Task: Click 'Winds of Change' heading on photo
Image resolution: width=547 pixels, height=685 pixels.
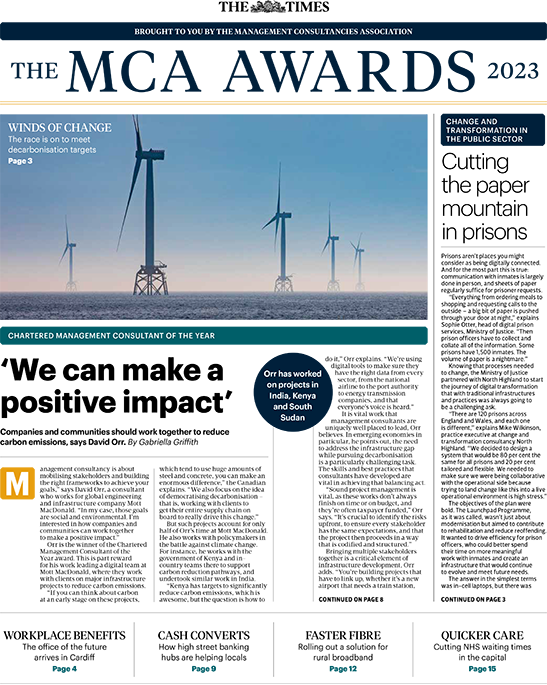Action: click(60, 128)
